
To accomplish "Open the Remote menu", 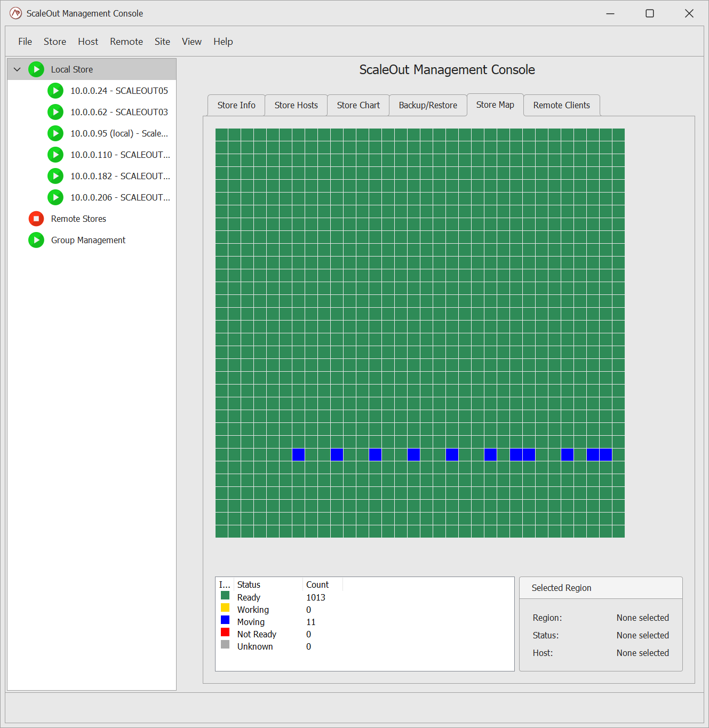I will click(x=126, y=42).
